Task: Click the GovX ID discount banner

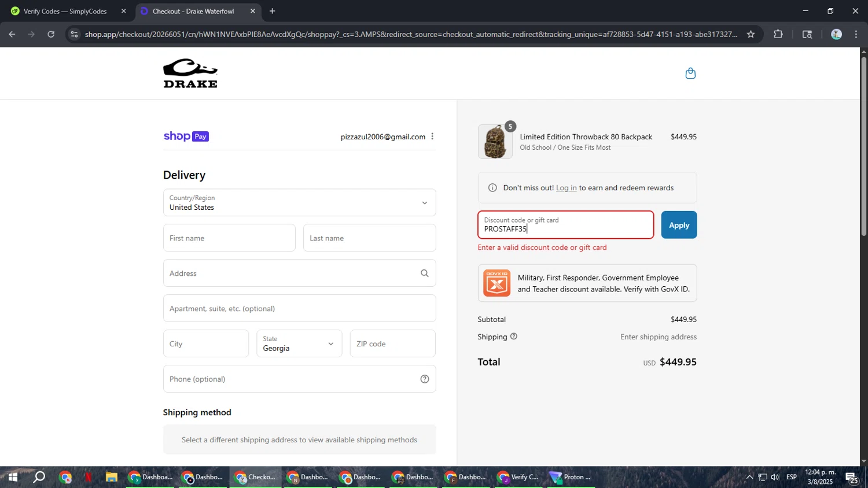Action: coord(587,283)
